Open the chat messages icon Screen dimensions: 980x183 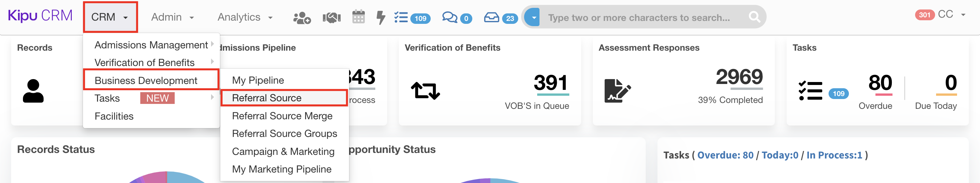click(450, 17)
